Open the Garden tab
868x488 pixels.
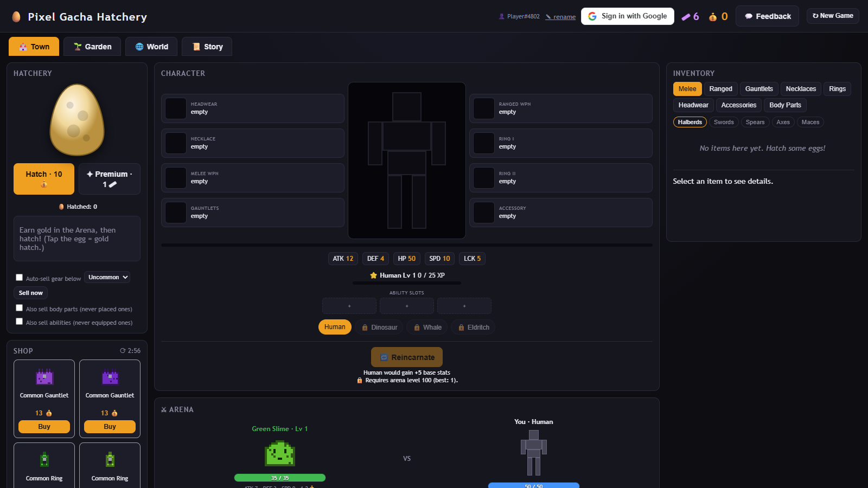click(93, 47)
